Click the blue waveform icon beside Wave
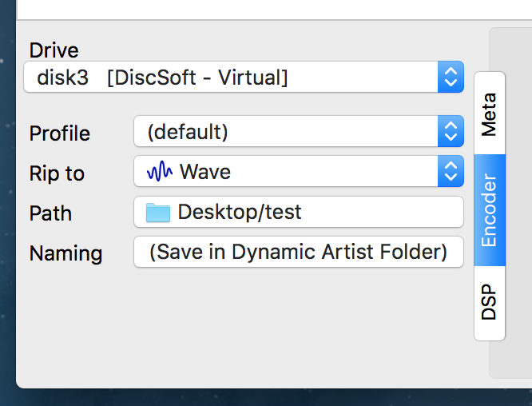Image resolution: width=532 pixels, height=406 pixels. (161, 171)
